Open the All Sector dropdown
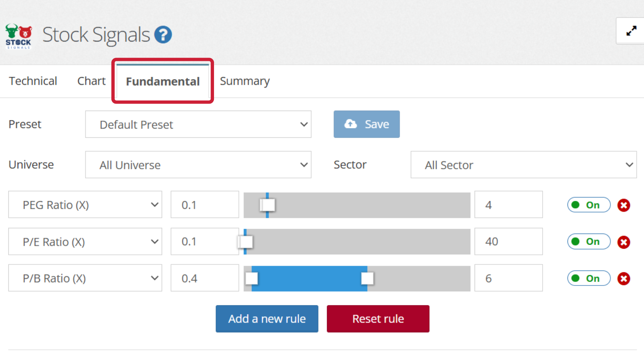The image size is (644, 362). (x=523, y=165)
